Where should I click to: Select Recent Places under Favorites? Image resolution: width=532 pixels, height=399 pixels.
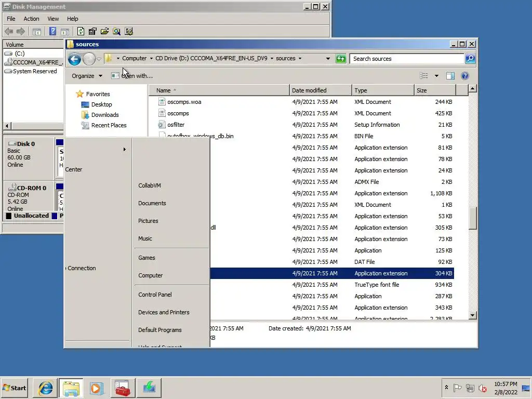coord(104,125)
